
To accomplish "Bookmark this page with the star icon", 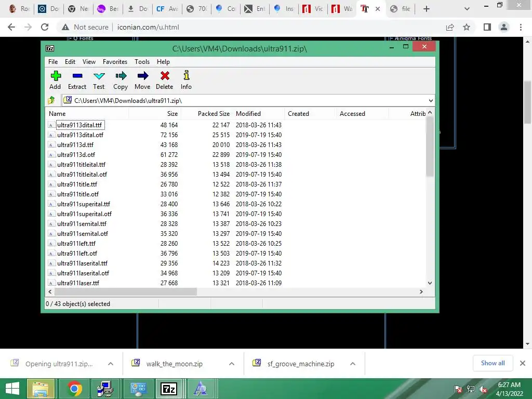I will [x=467, y=27].
